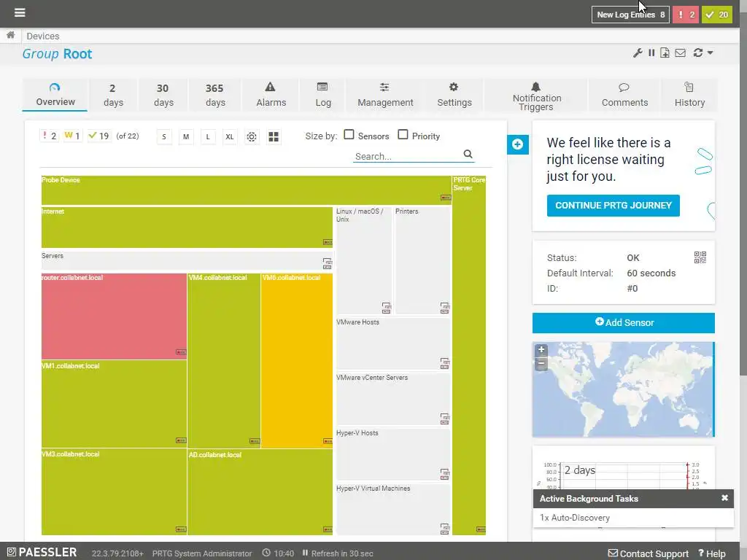The height and width of the screenshot is (560, 747).
Task: Open Contact Support link
Action: pyautogui.click(x=648, y=553)
